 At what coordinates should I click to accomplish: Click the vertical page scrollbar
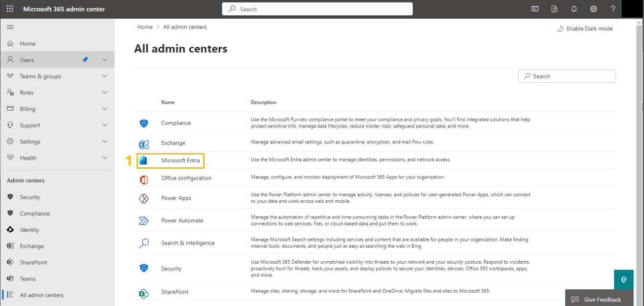pos(639,162)
